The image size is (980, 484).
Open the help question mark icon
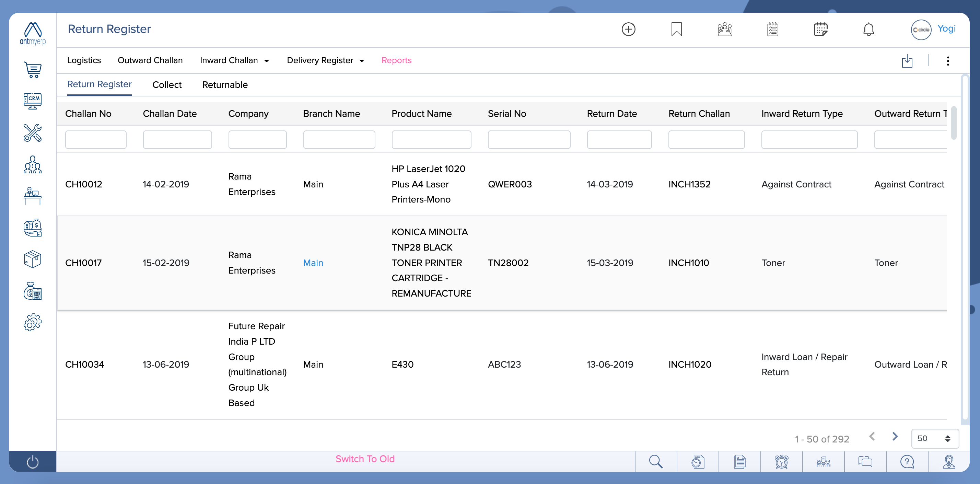point(907,462)
